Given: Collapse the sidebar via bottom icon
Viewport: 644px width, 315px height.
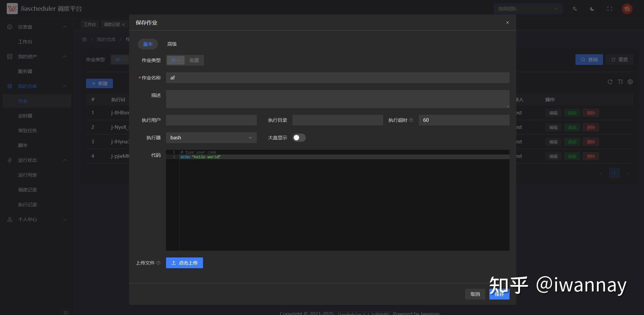Looking at the screenshot, I should tap(66, 312).
